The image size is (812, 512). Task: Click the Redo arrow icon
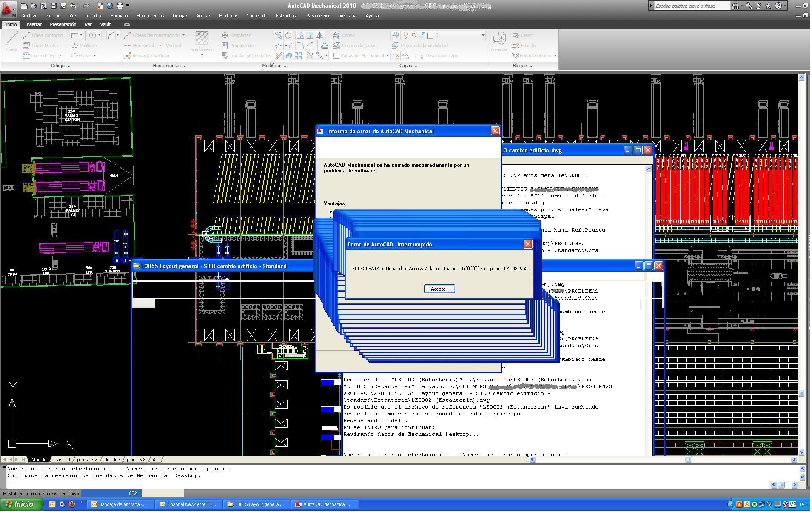click(x=87, y=6)
